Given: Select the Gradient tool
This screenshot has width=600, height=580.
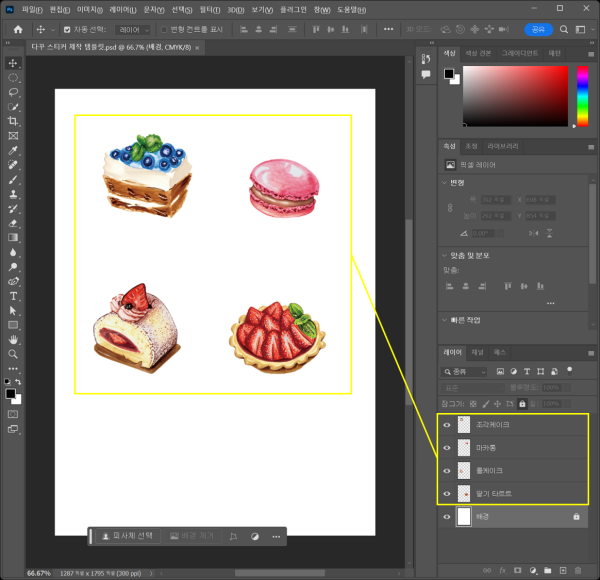Looking at the screenshot, I should coord(13,238).
